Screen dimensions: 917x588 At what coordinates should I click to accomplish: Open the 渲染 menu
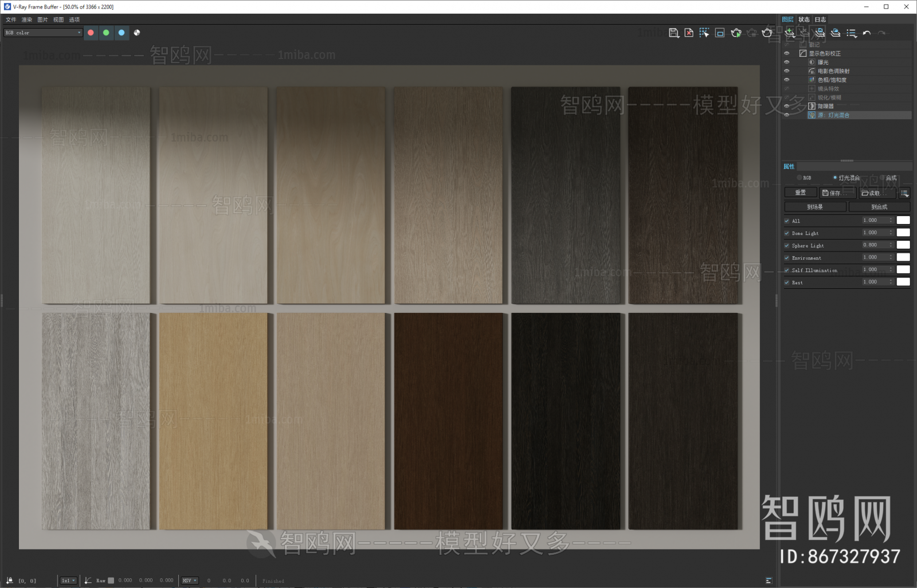[x=27, y=19]
